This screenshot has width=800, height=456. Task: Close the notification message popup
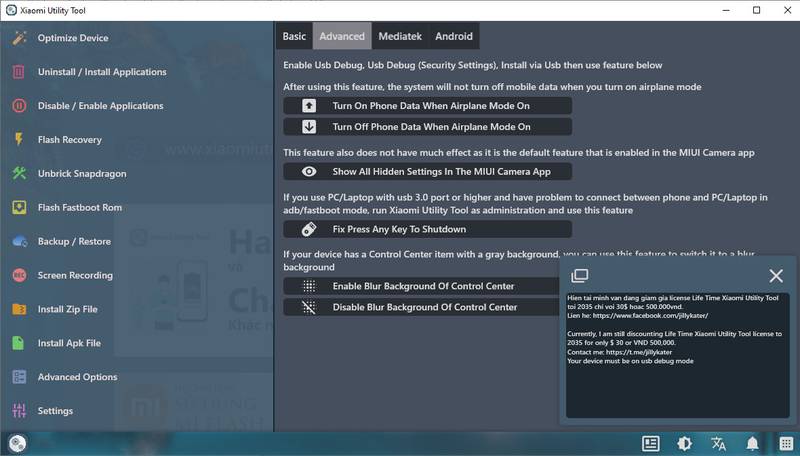click(776, 276)
